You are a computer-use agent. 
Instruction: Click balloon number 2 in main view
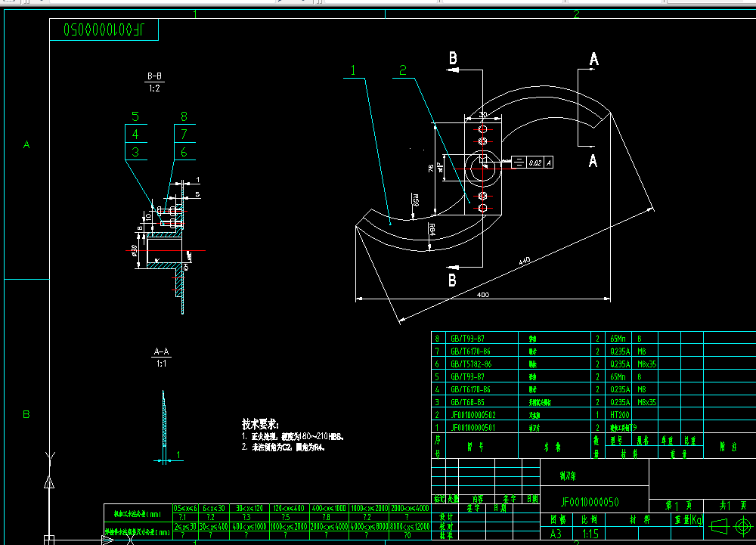[403, 70]
